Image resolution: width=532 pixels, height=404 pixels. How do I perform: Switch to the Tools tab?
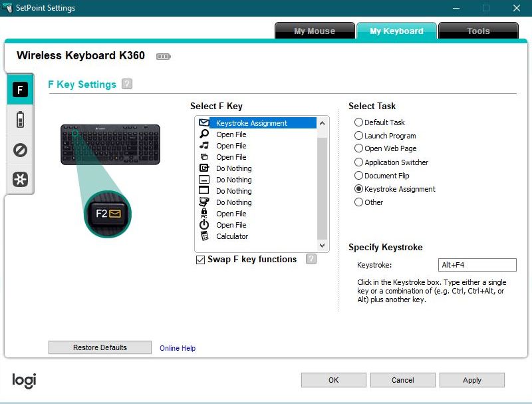click(478, 31)
